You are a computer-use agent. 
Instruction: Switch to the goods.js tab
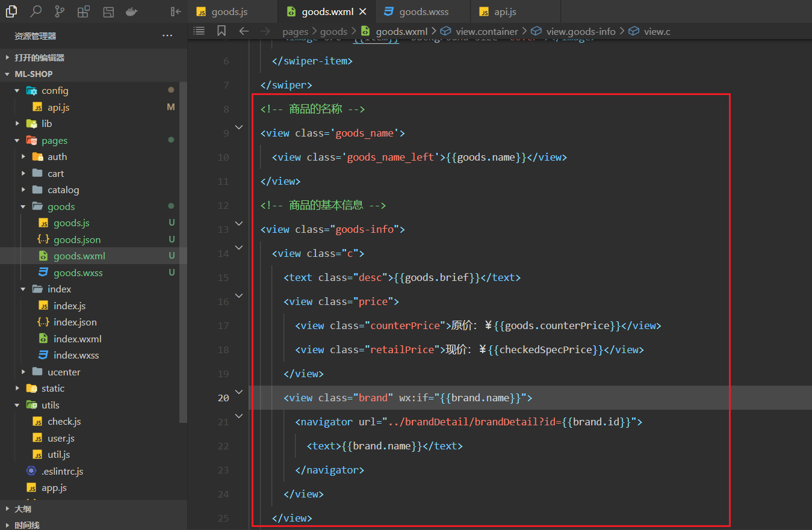click(232, 12)
